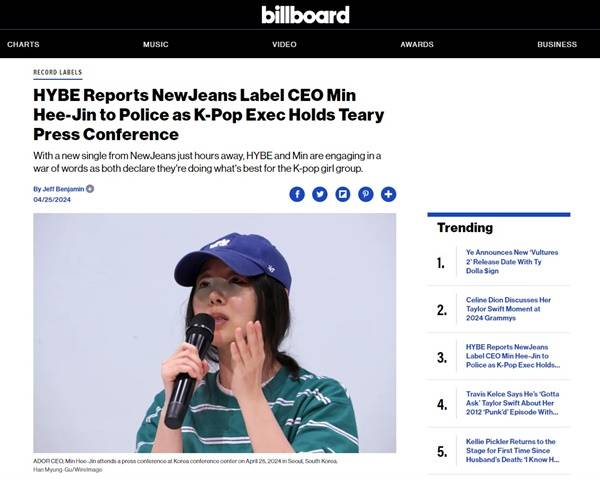The image size is (600, 479).
Task: Click the press conference article photo
Action: (215, 333)
